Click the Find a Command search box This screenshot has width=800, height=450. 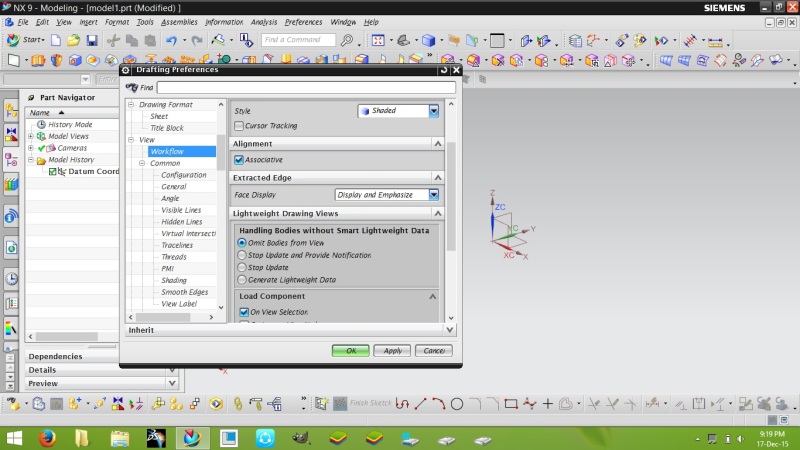[298, 40]
